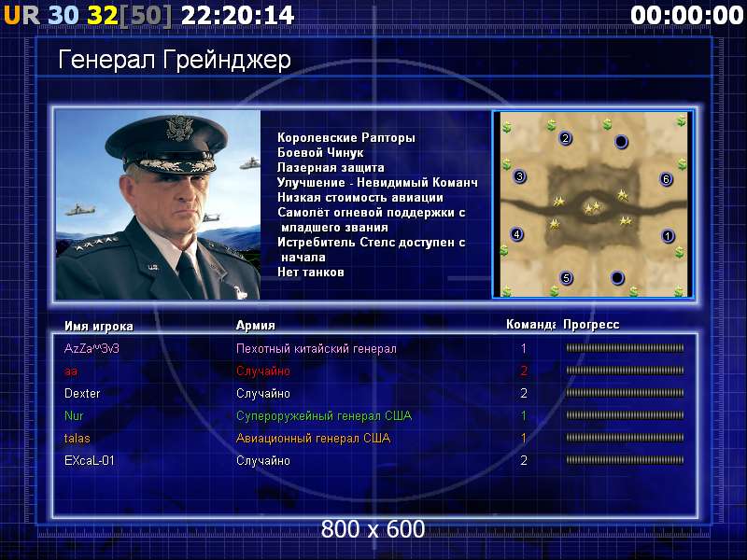The width and height of the screenshot is (747, 560).
Task: Click Nur's loading progress bar
Action: tap(625, 415)
